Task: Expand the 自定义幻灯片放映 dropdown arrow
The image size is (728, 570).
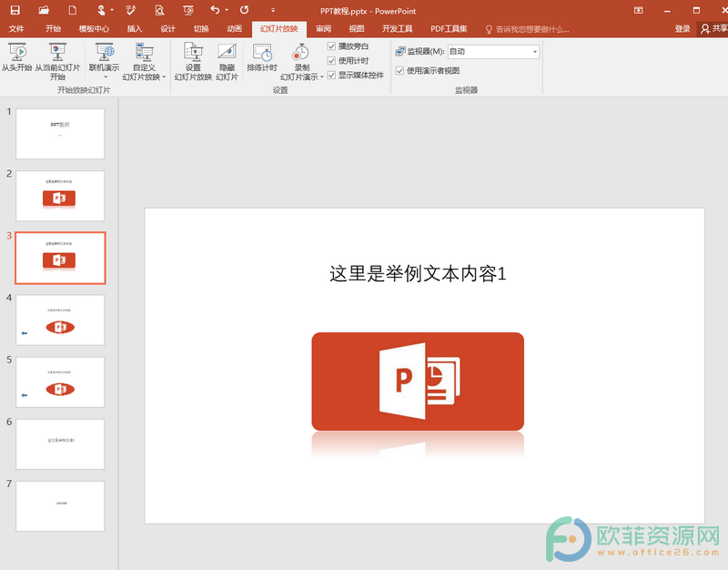Action: (164, 77)
